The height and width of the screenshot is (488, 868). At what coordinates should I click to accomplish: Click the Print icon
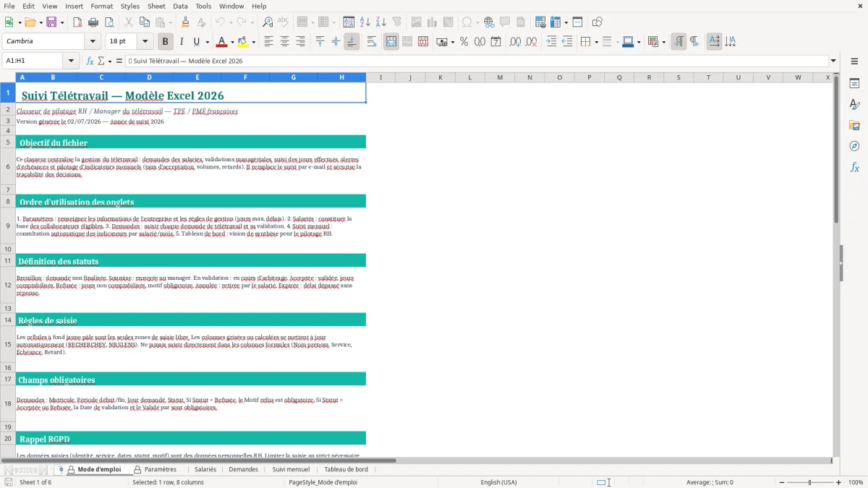(93, 22)
